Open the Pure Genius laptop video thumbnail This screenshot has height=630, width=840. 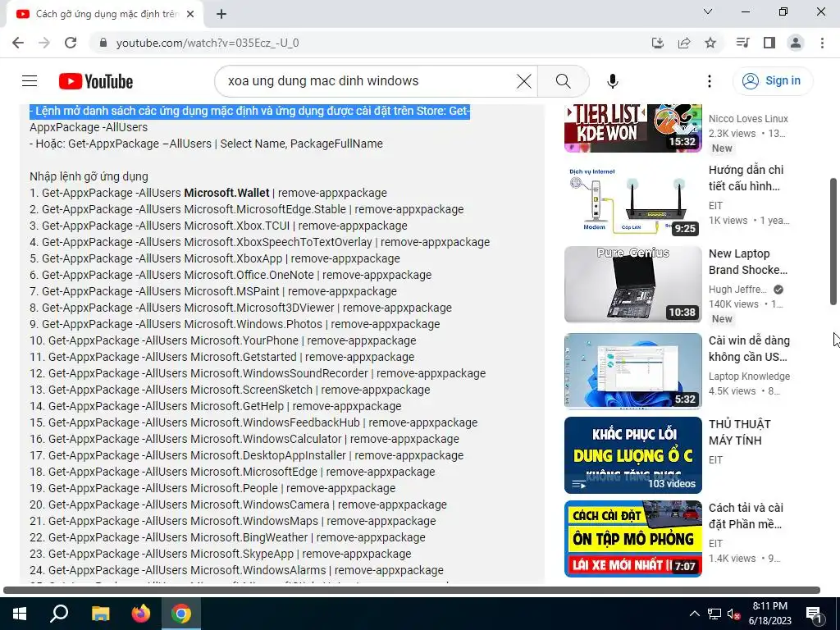click(632, 284)
